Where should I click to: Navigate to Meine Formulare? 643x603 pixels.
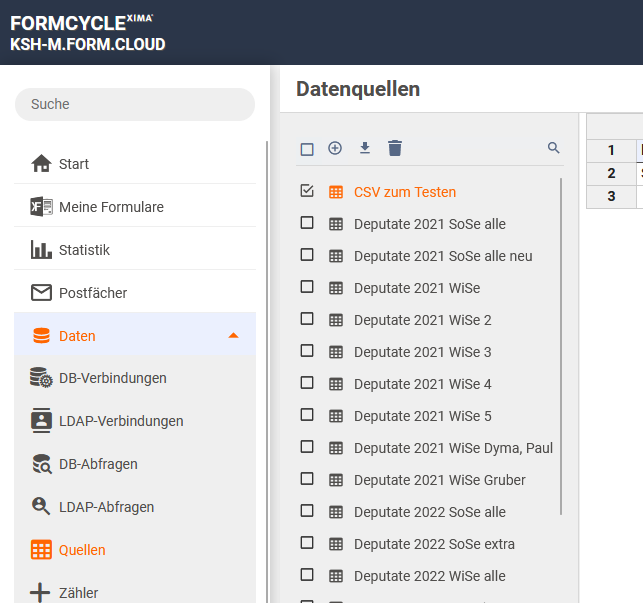[110, 207]
